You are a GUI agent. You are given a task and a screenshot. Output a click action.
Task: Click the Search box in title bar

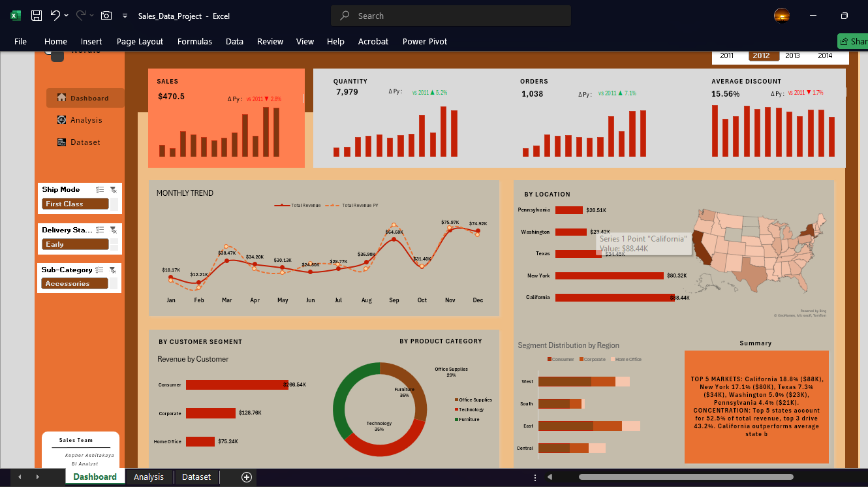pos(450,16)
